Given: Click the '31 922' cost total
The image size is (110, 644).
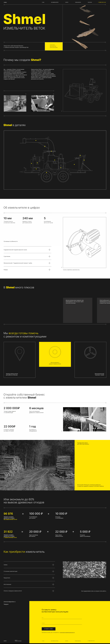Looking at the screenshot, I should click(x=8, y=532).
